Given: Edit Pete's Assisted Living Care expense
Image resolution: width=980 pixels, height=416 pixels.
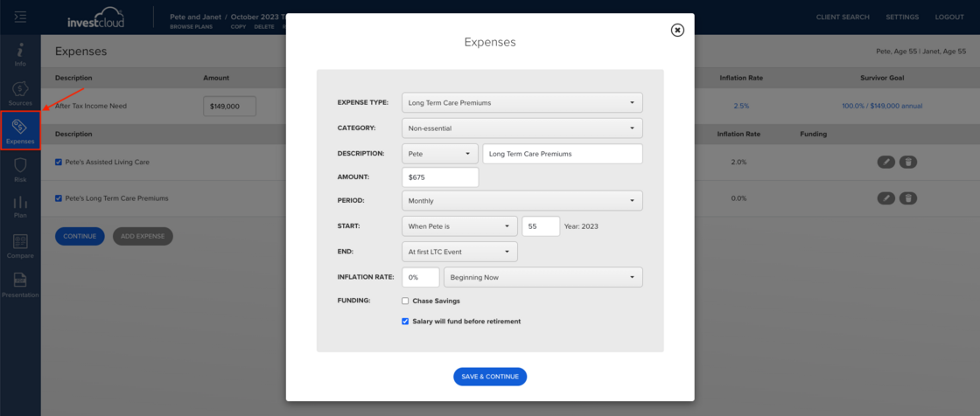Looking at the screenshot, I should pos(885,162).
